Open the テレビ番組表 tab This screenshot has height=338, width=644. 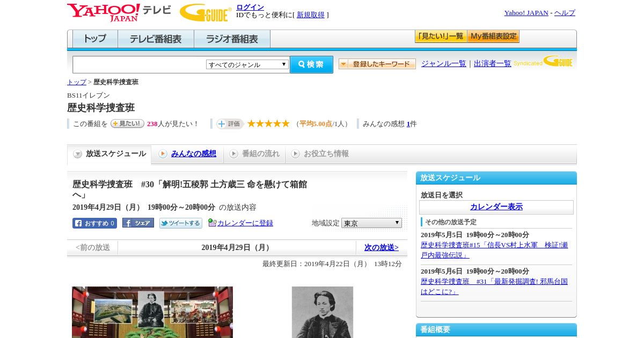tap(156, 39)
